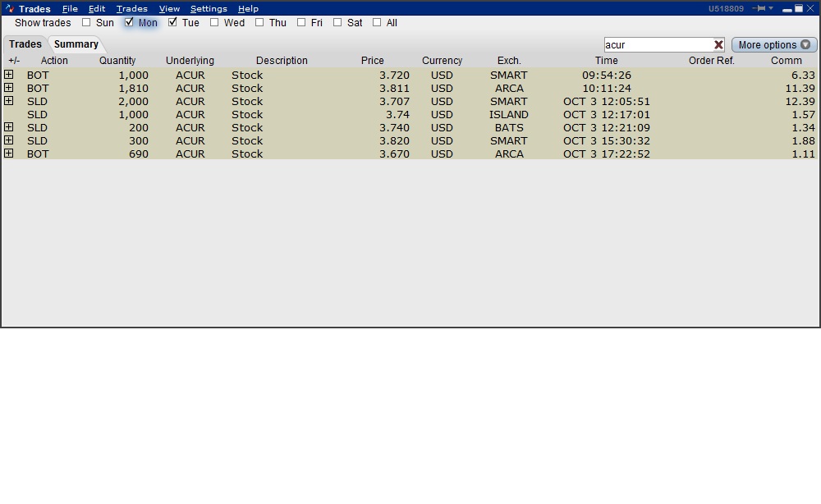Click the OCT 3 17:22:52 time cell
The height and width of the screenshot is (504, 821).
tap(607, 153)
